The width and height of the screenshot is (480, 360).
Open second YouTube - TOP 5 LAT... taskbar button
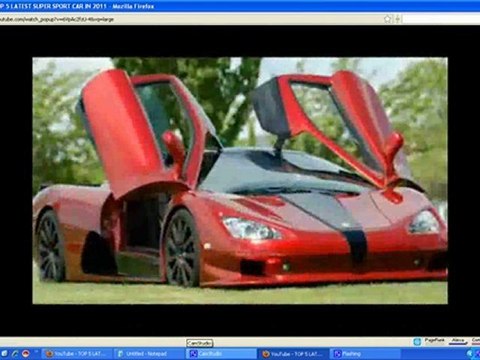[x=293, y=354]
